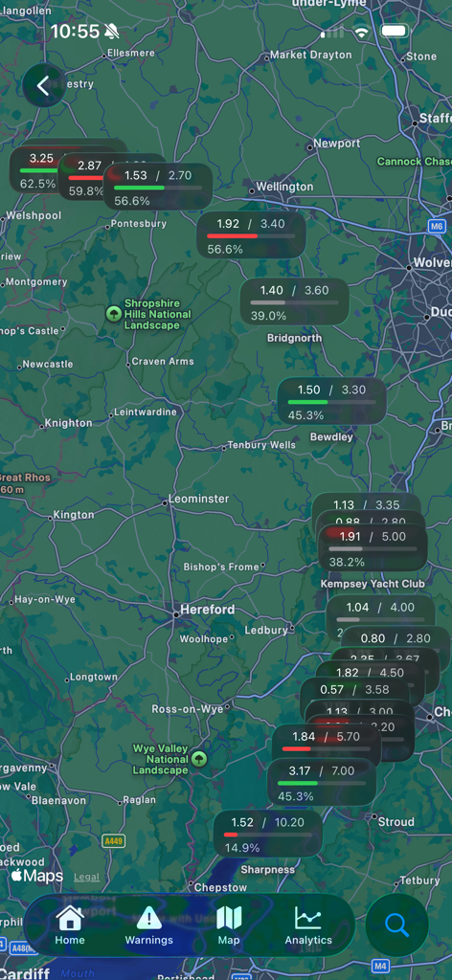Select the 1.50 / 3.30 marker near Bewdley

click(x=331, y=401)
